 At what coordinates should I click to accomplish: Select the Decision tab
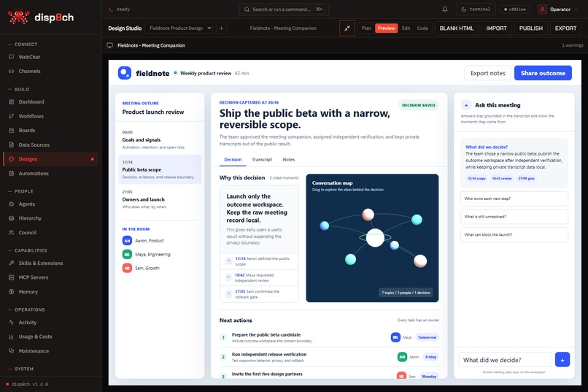[x=233, y=160]
